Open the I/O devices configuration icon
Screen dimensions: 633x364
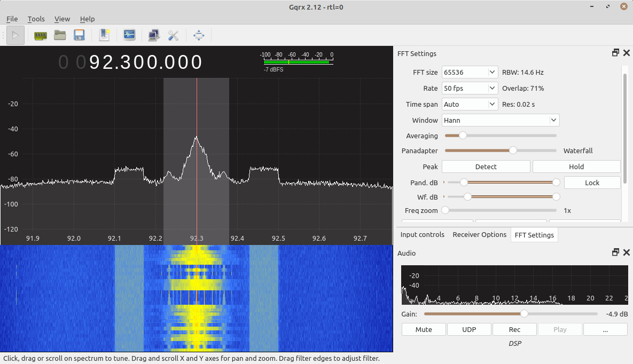point(41,35)
